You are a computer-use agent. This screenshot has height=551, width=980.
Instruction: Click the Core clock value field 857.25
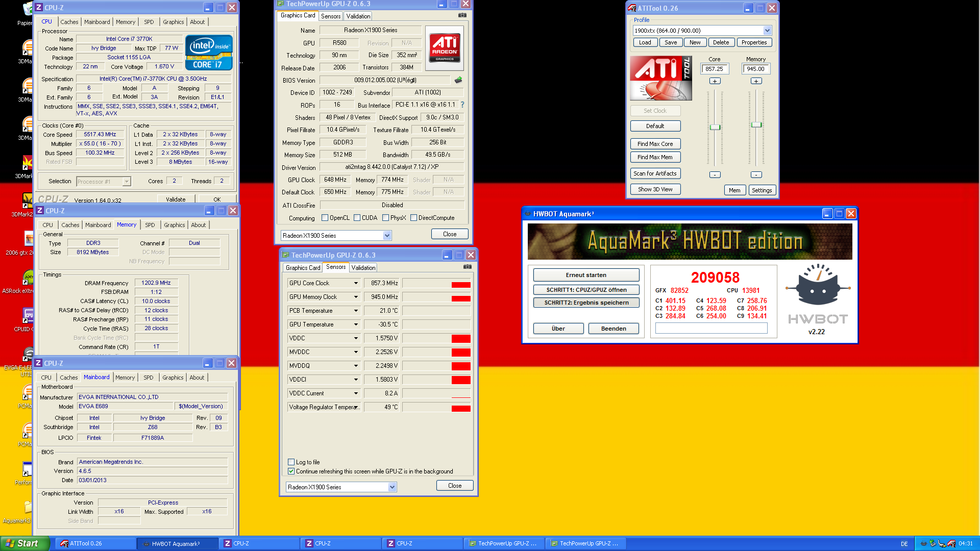pos(715,69)
